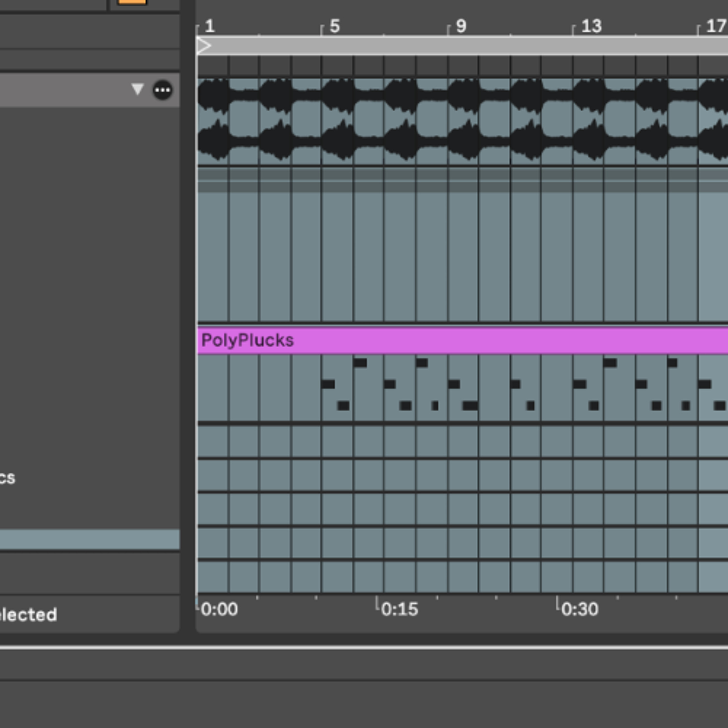728x728 pixels.
Task: Select the audio waveform clip
Action: coord(462,121)
